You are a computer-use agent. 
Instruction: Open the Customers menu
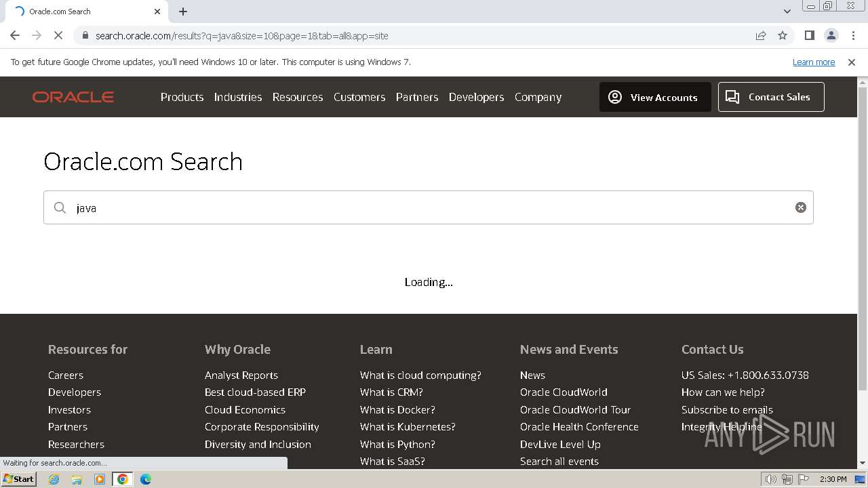pyautogui.click(x=359, y=97)
